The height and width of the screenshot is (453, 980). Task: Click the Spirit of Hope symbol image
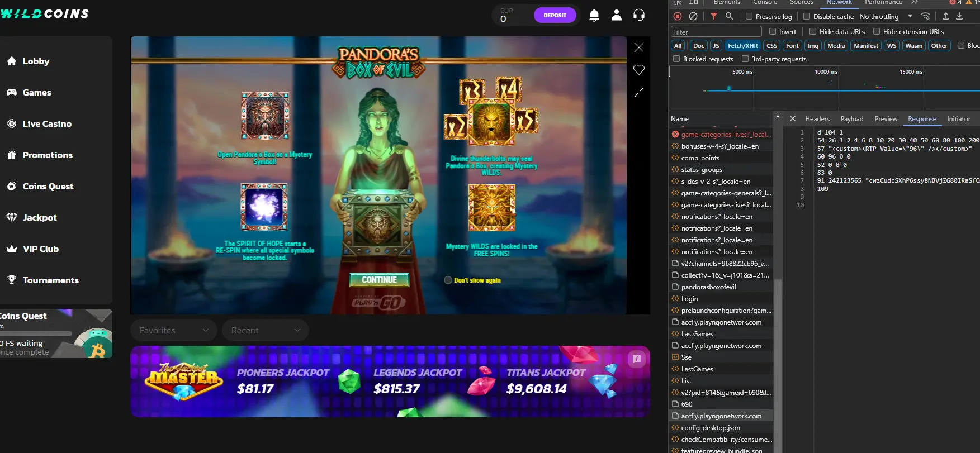point(264,207)
